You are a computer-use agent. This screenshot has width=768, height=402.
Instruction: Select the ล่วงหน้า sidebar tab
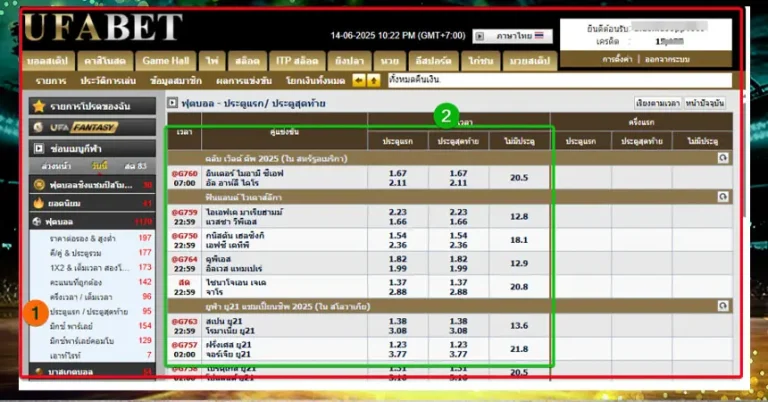(56, 166)
